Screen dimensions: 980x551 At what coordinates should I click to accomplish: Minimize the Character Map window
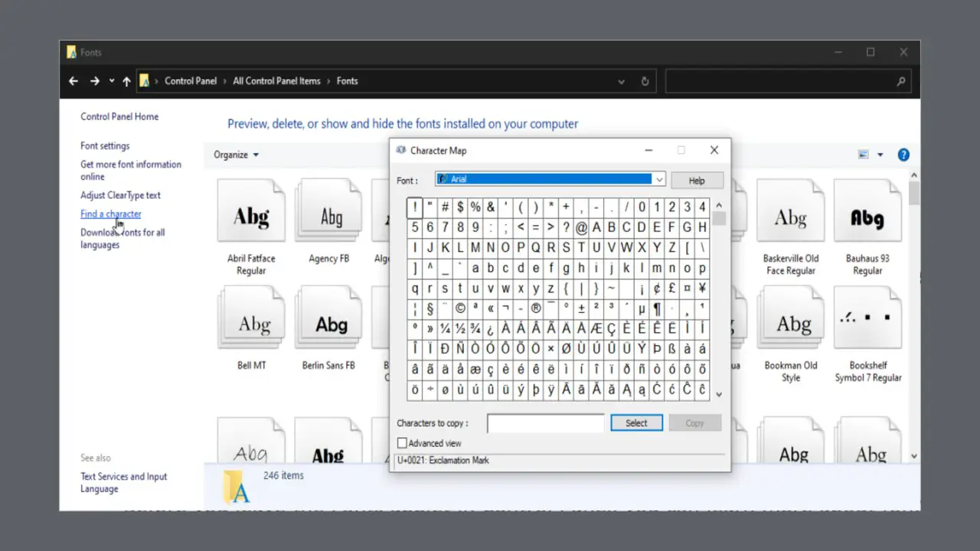(648, 150)
